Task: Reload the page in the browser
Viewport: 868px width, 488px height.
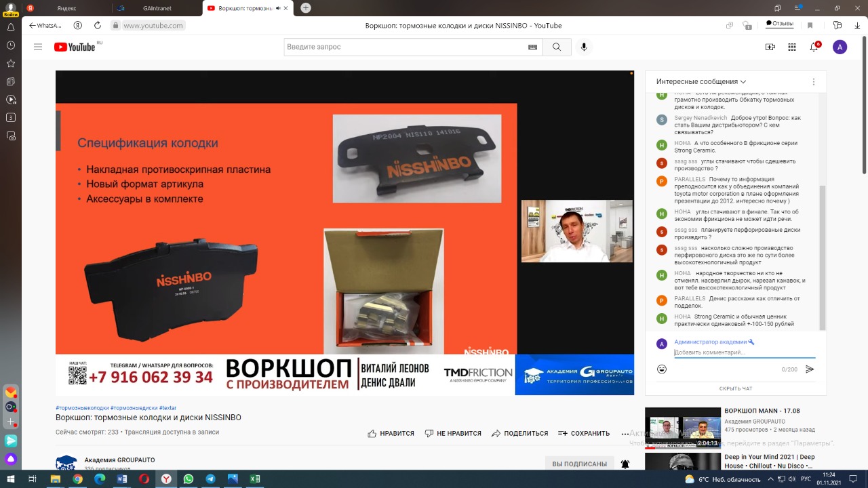Action: coord(98,25)
